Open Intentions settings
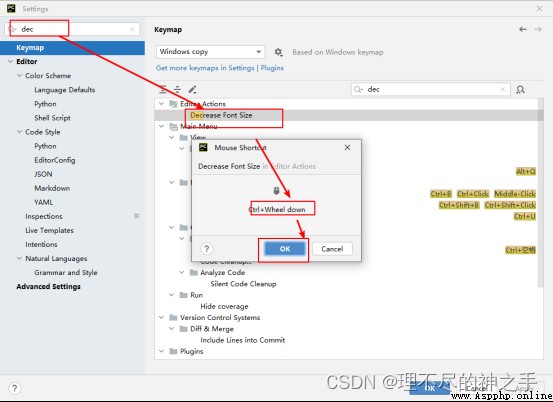 click(41, 244)
